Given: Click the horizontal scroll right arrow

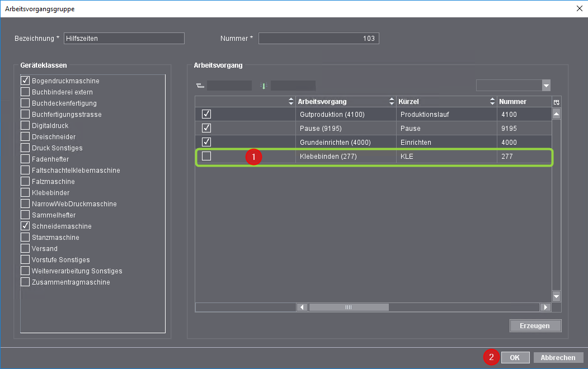Looking at the screenshot, I should click(x=545, y=307).
